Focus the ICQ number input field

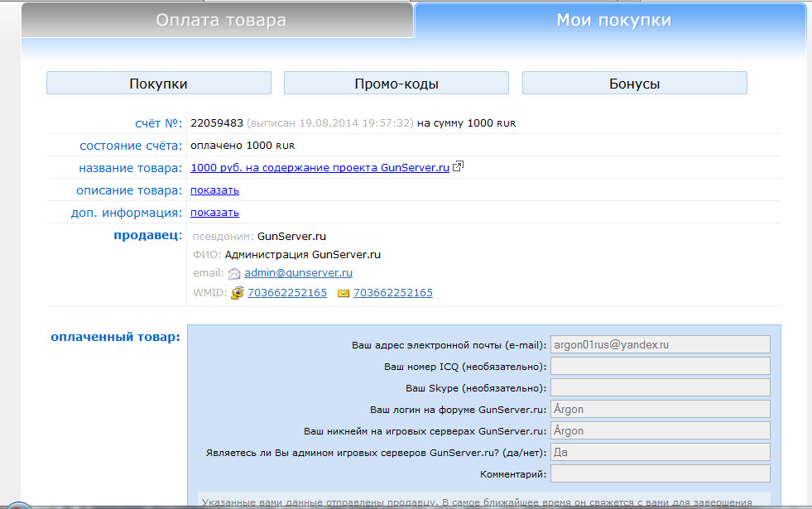660,366
